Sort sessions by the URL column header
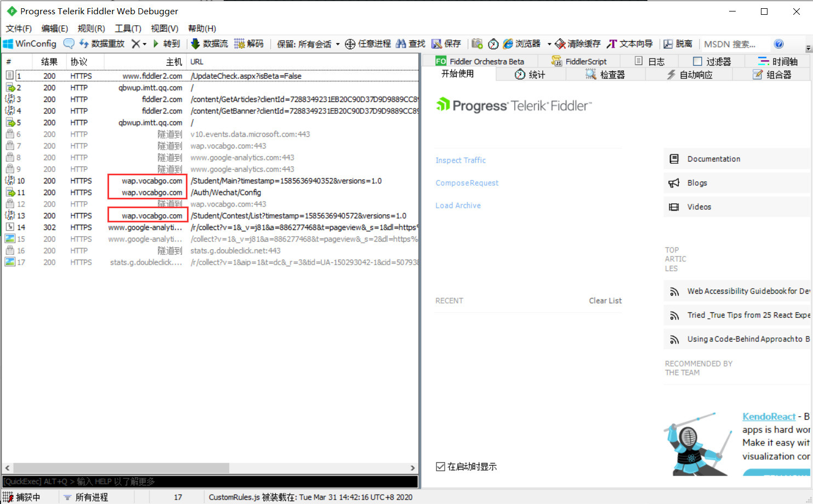 tap(303, 62)
